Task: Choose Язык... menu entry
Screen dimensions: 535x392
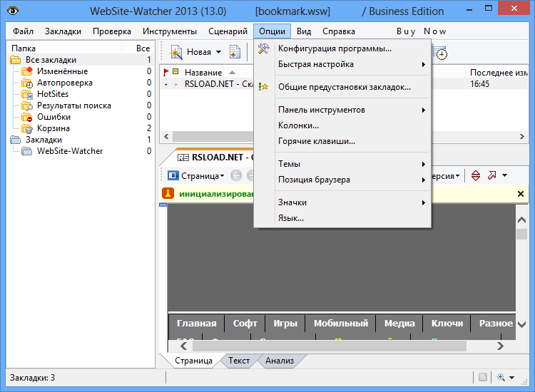Action: click(x=342, y=218)
